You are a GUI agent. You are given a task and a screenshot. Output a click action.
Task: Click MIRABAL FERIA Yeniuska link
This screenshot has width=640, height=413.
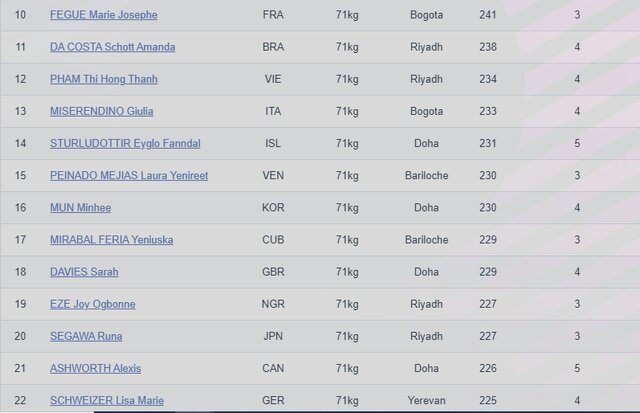[112, 240]
